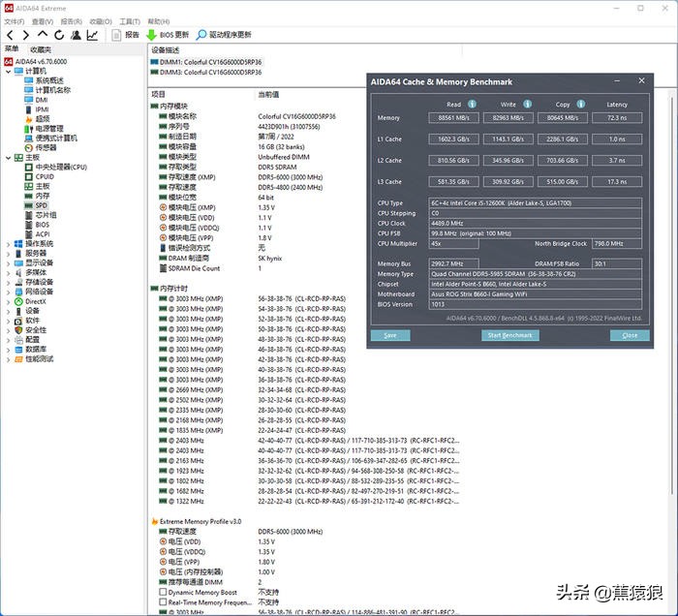Select the IPMI tree item
The image size is (678, 616).
tap(42, 109)
